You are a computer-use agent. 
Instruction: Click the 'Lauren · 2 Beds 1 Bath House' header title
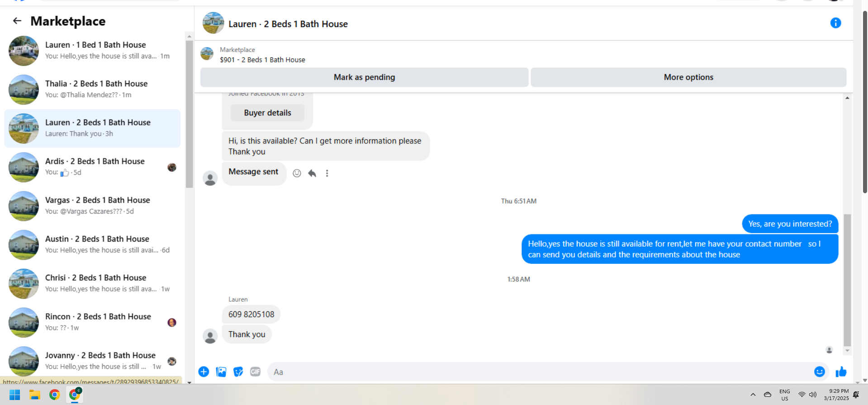coord(288,24)
